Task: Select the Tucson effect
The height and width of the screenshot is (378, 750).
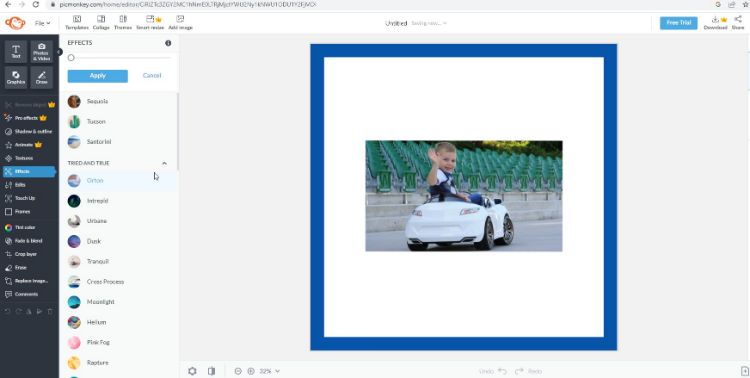Action: click(x=119, y=122)
